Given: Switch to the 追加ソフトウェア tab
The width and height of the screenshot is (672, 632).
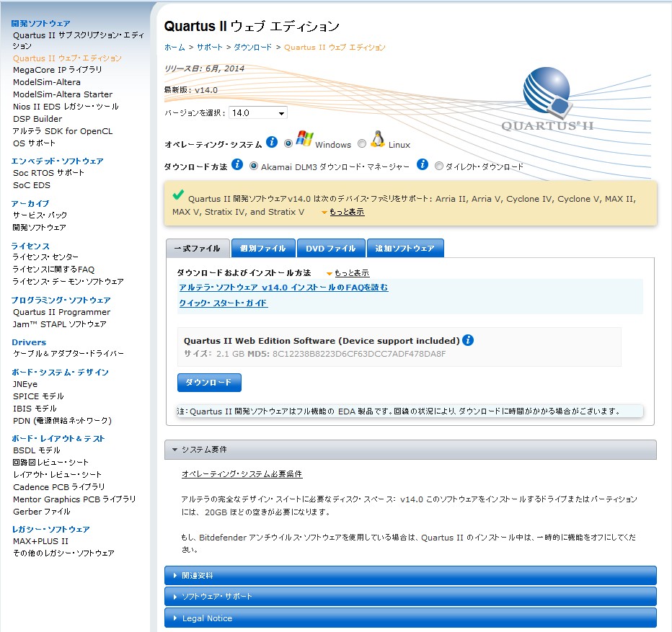Looking at the screenshot, I should point(405,249).
